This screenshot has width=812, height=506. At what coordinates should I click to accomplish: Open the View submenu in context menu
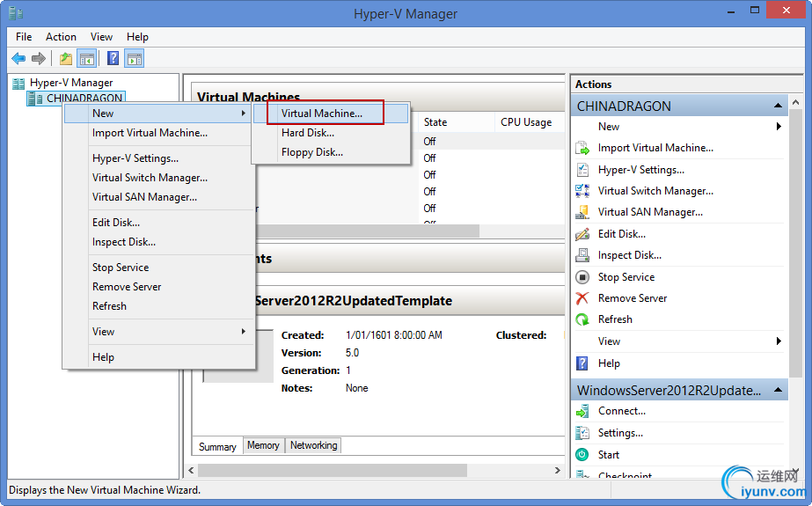pos(159,332)
